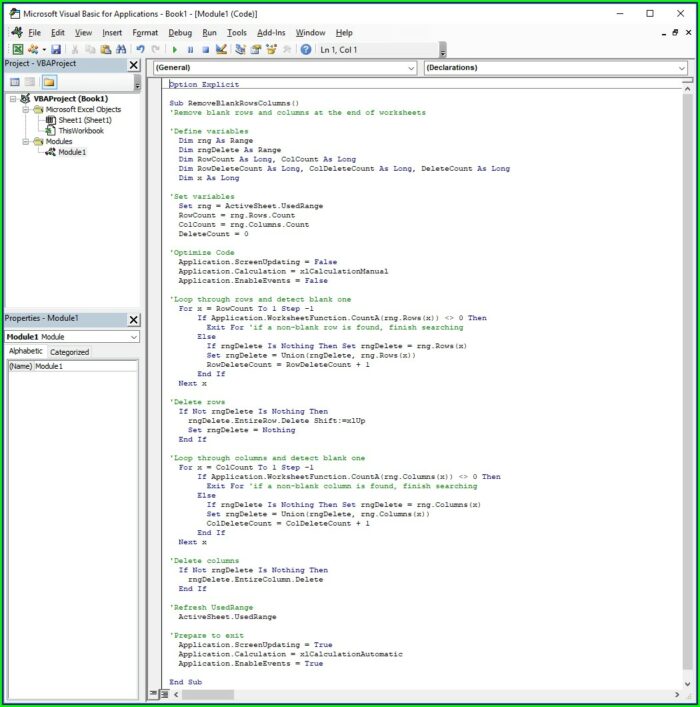Click Procedure View button at code window bottom
The image size is (700, 707).
click(154, 694)
